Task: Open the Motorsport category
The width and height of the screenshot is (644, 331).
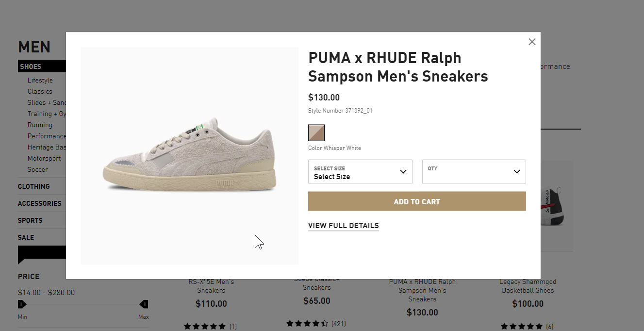Action: point(44,158)
